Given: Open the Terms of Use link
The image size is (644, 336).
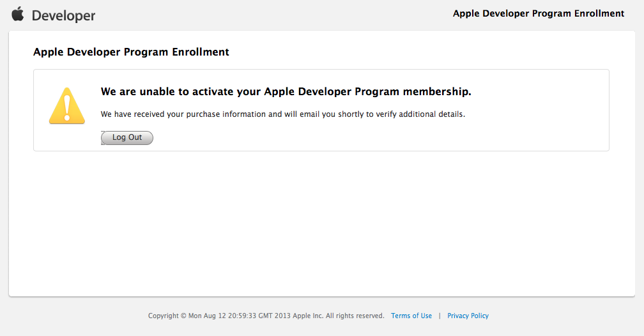Looking at the screenshot, I should (411, 316).
